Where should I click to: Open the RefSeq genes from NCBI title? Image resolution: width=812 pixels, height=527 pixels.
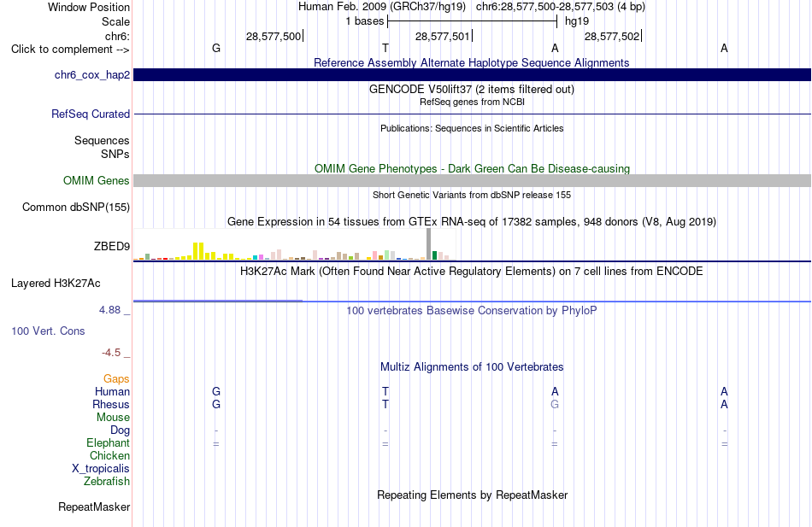[x=472, y=102]
